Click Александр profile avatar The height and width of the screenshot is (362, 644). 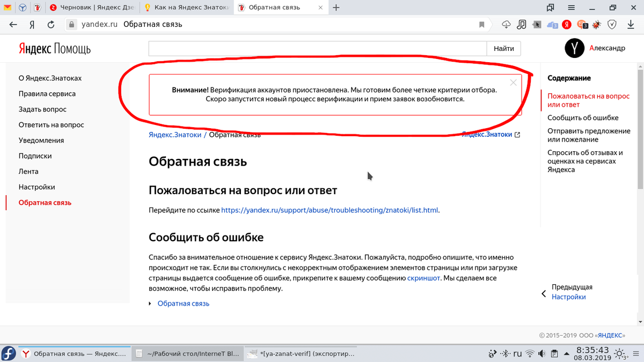coord(574,48)
